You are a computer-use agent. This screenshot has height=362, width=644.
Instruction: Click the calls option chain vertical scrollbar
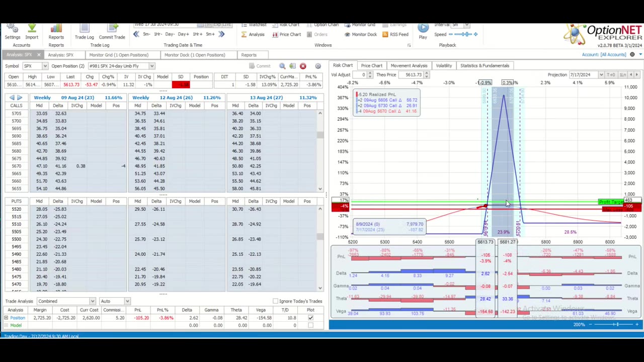point(320,151)
